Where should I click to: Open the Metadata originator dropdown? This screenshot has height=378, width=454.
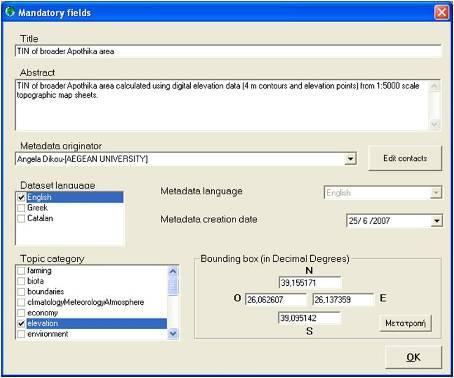click(350, 159)
